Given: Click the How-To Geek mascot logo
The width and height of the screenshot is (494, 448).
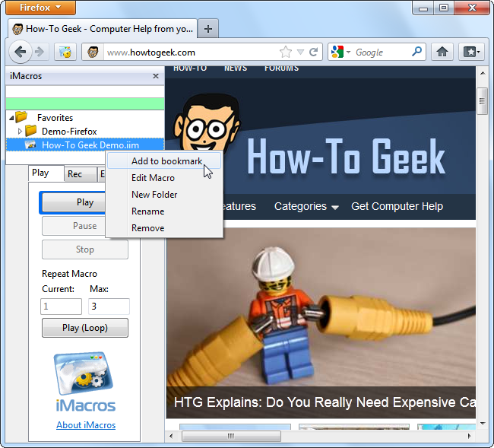Looking at the screenshot, I should click(206, 123).
